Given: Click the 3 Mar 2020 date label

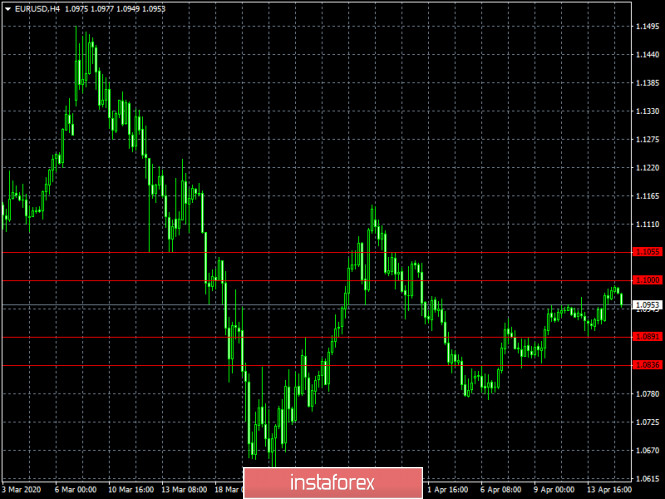Looking at the screenshot, I should 21,490.
